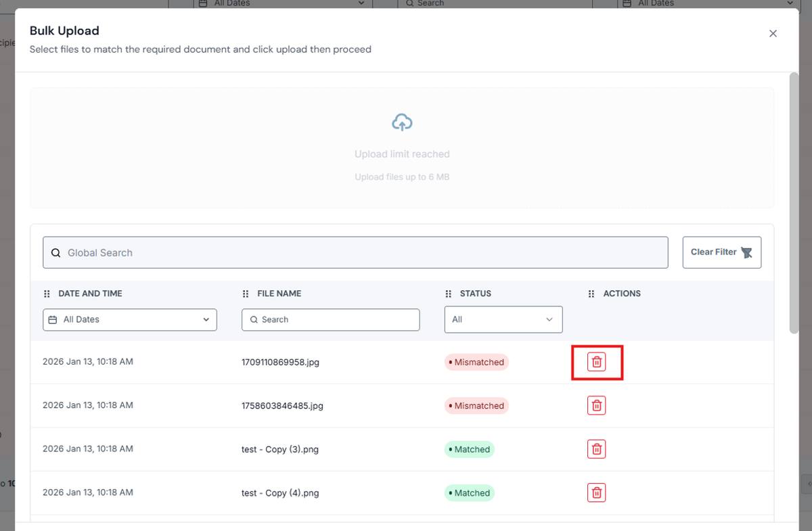
Task: Click the calendar icon in All Dates filter
Action: [x=53, y=319]
